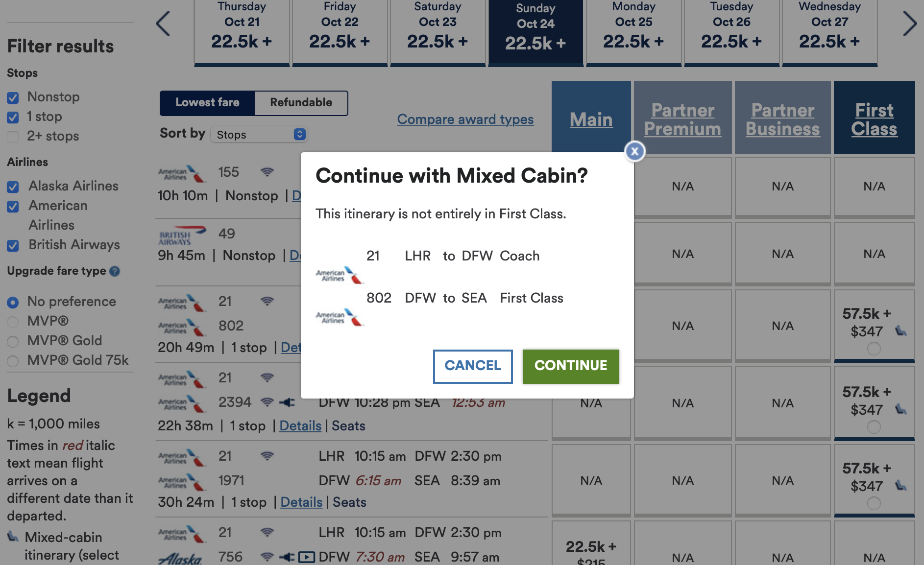Close the Mixed Cabin dialog with X

pos(634,151)
